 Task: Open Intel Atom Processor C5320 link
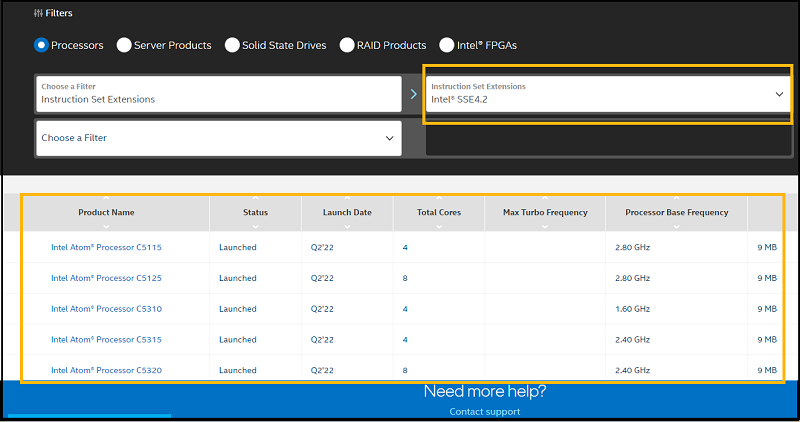pyautogui.click(x=106, y=370)
